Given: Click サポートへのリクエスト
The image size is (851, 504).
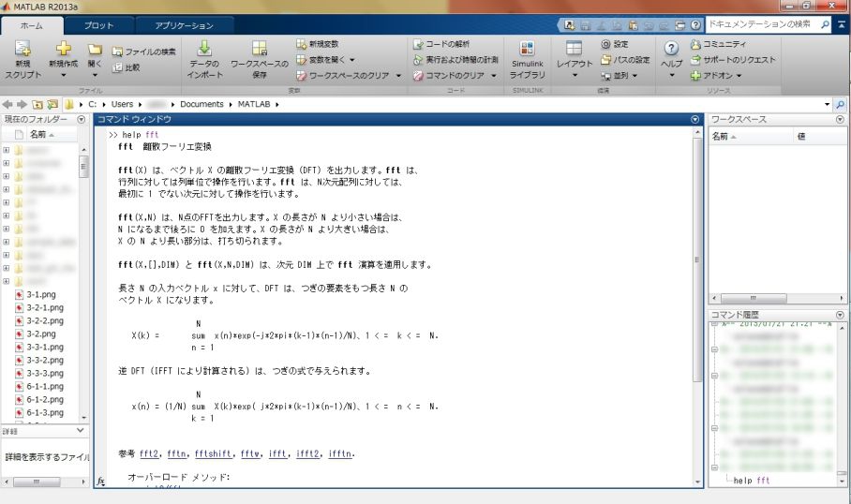Looking at the screenshot, I should (733, 60).
